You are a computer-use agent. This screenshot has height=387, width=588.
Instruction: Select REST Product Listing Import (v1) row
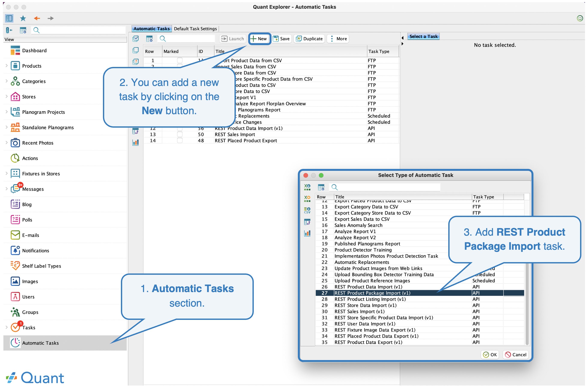[420, 299]
